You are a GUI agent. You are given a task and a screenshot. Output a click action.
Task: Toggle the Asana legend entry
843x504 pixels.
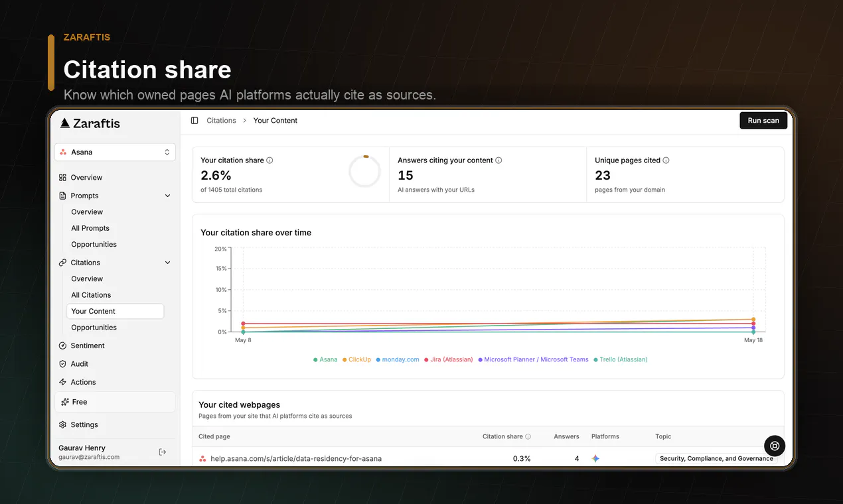tap(325, 359)
